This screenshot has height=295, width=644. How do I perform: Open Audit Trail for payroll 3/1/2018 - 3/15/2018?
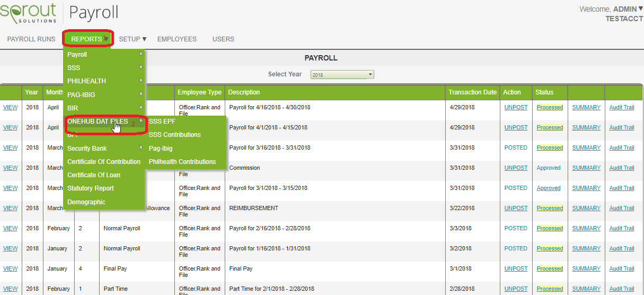(622, 188)
